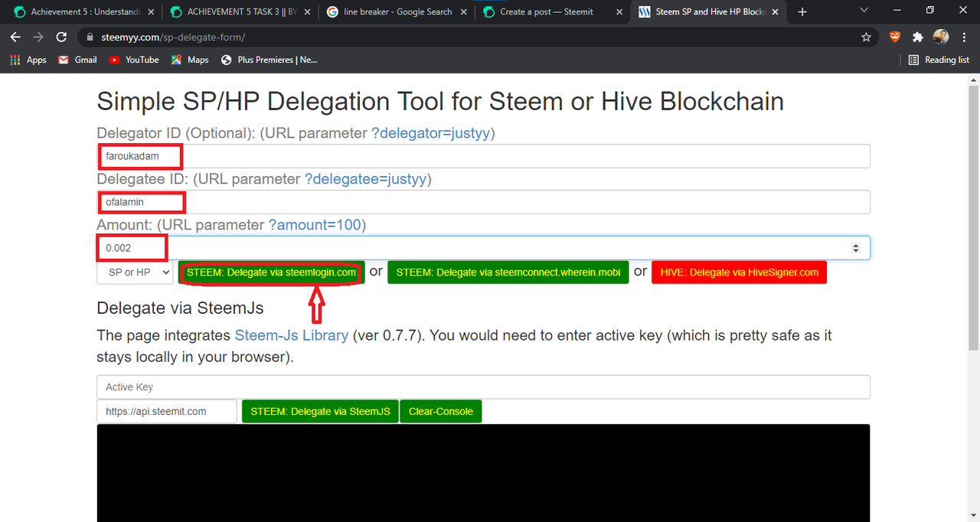Image resolution: width=980 pixels, height=522 pixels.
Task: Click the browser forward arrow
Action: point(38,37)
